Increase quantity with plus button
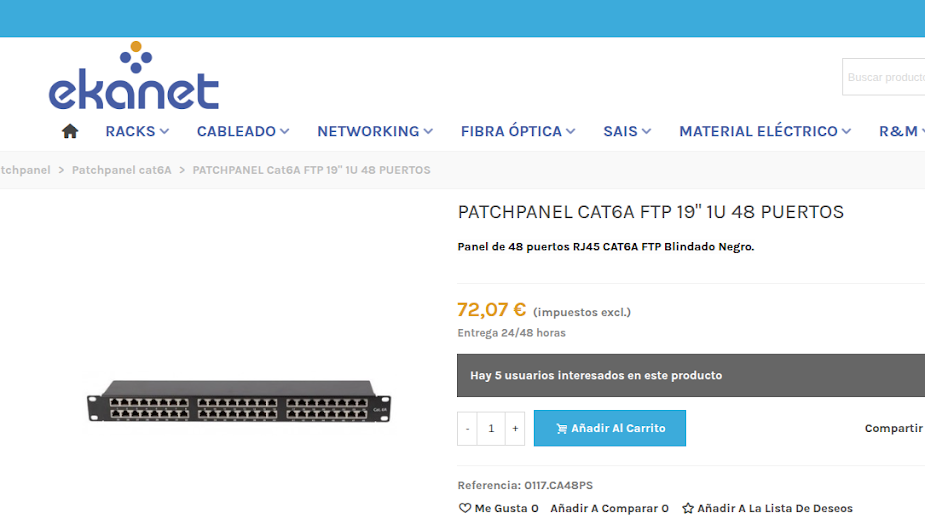The width and height of the screenshot is (925, 519). click(x=515, y=428)
